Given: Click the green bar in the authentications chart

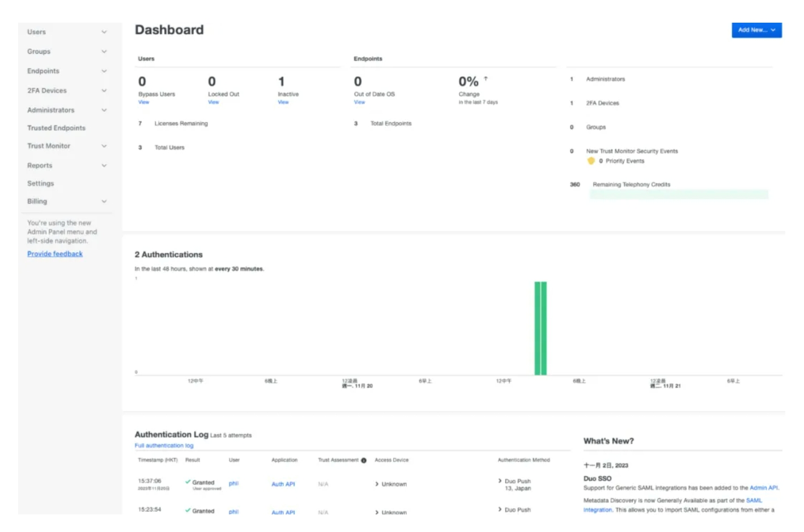Looking at the screenshot, I should click(x=541, y=329).
